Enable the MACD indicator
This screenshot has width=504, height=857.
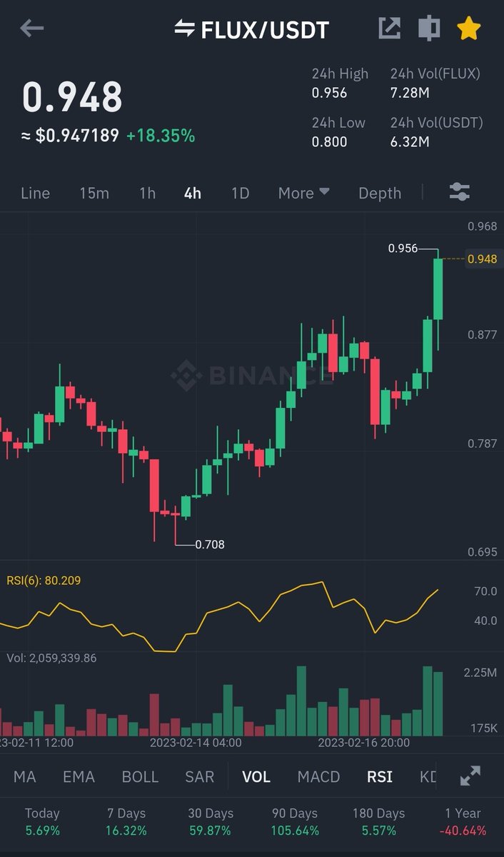[x=318, y=776]
